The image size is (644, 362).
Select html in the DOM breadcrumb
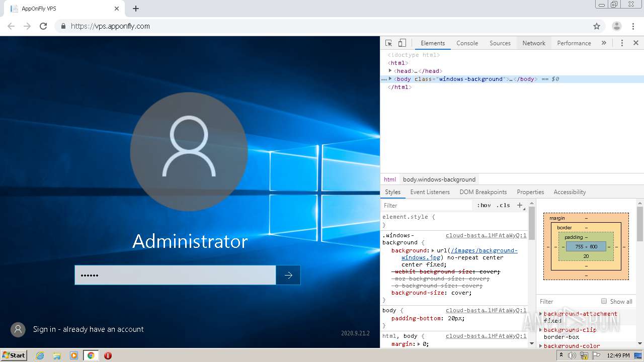[390, 179]
